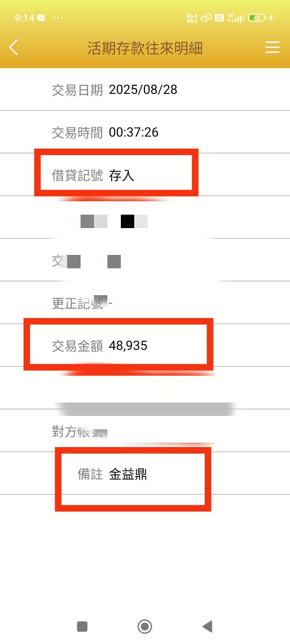Tap the back arrow in the header
Image resolution: width=290 pixels, height=644 pixels.
pyautogui.click(x=14, y=47)
